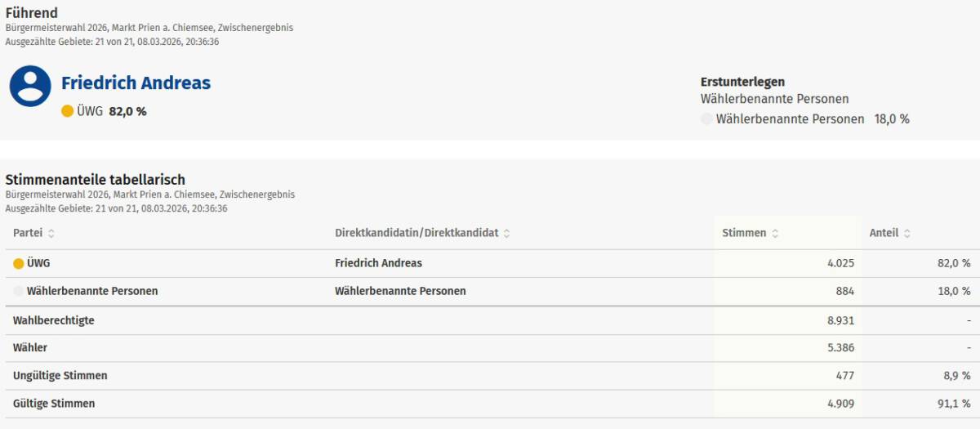Click the Ungültige Stimmen row label
Viewport: 980px width, 429px height.
tap(60, 376)
